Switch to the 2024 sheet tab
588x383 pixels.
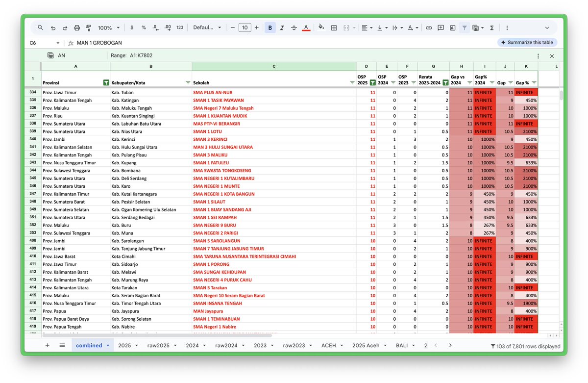tap(196, 345)
